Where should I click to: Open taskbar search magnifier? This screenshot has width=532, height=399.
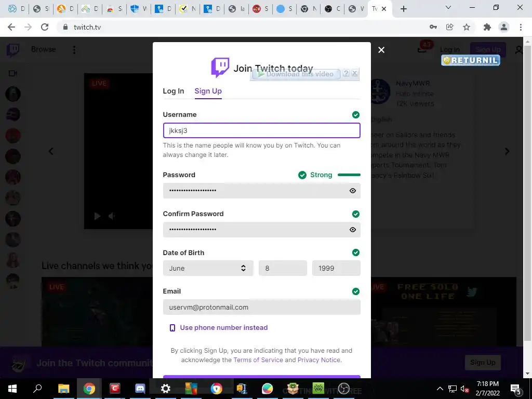(x=37, y=389)
